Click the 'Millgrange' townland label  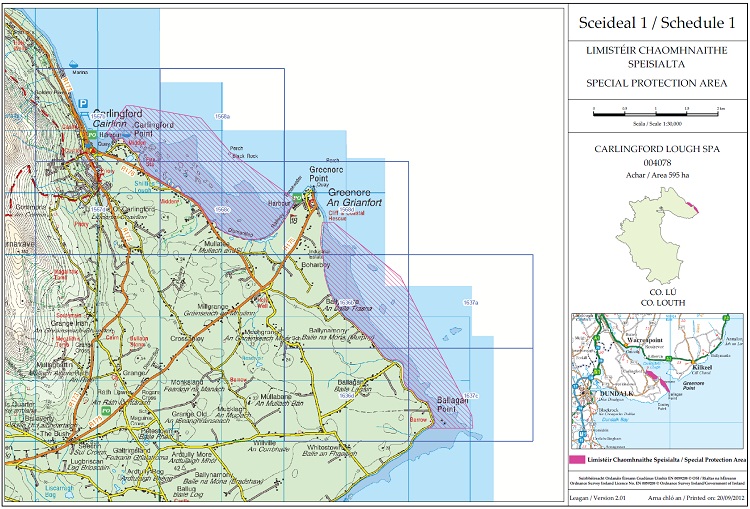213,306
